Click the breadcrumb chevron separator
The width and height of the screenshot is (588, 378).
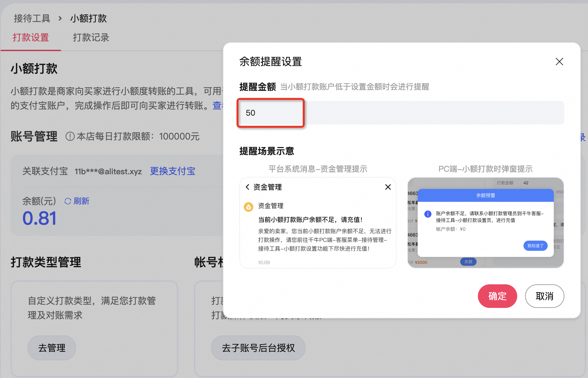coord(60,19)
